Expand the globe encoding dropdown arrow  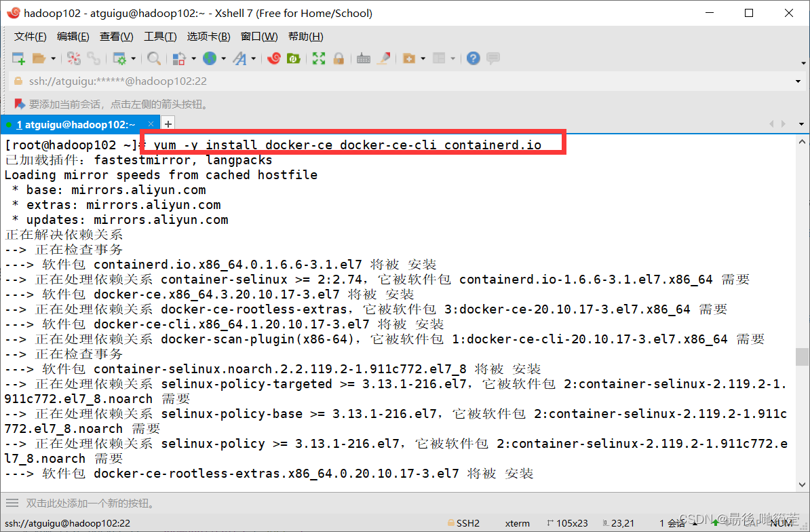click(x=223, y=58)
